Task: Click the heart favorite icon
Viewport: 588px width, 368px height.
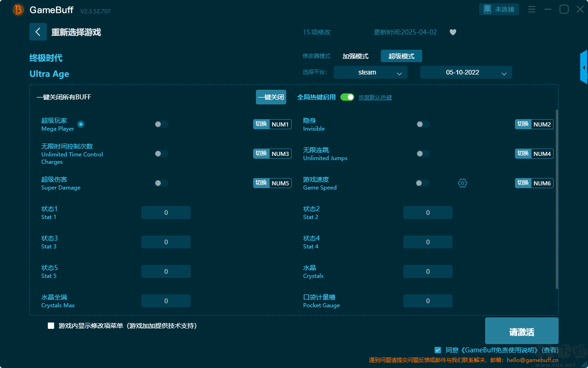Action: (x=453, y=32)
